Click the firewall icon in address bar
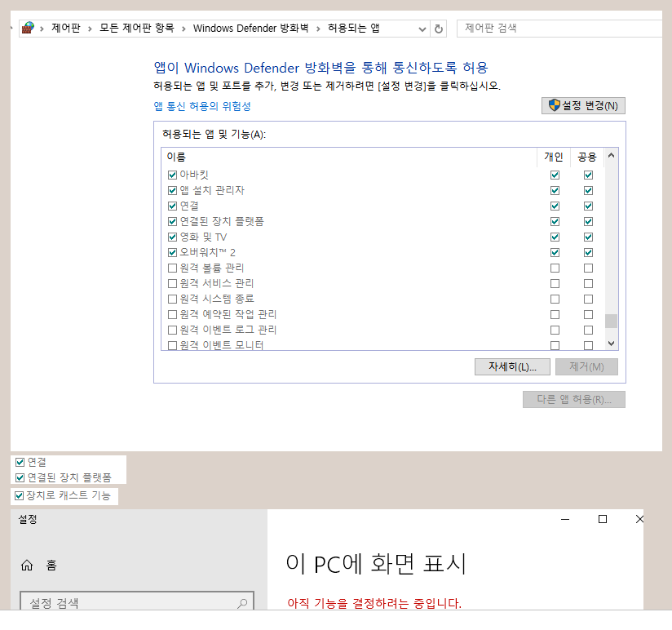The width and height of the screenshot is (672, 630). (28, 28)
